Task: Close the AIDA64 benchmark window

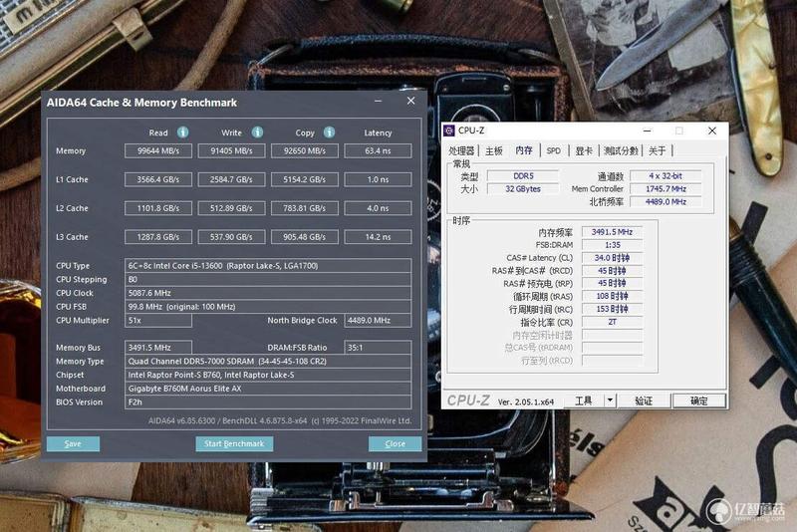Action: (x=410, y=101)
